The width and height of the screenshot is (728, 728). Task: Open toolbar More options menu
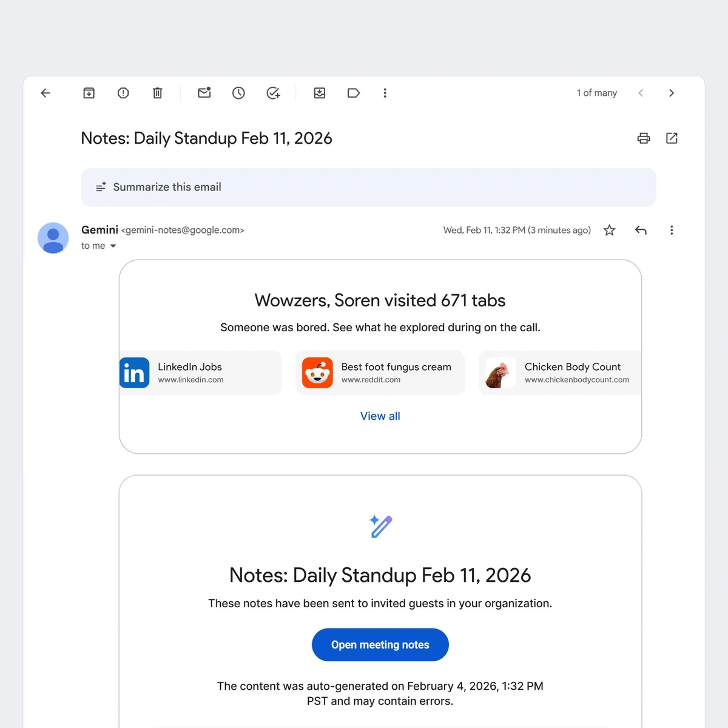[385, 93]
